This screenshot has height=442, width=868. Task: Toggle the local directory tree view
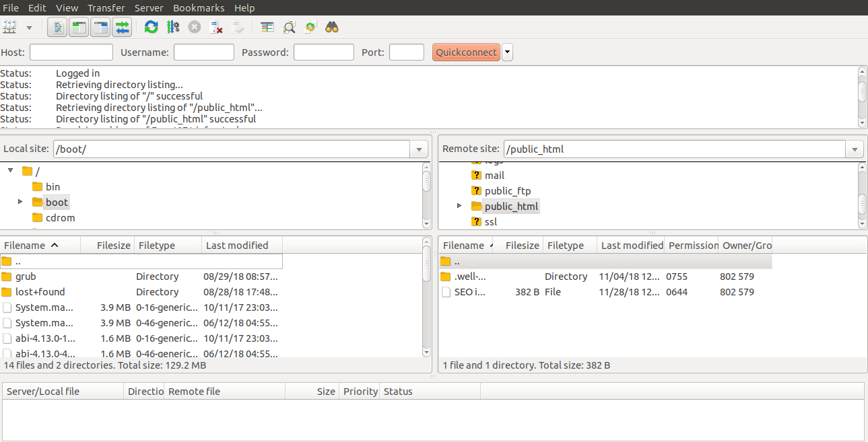click(77, 27)
